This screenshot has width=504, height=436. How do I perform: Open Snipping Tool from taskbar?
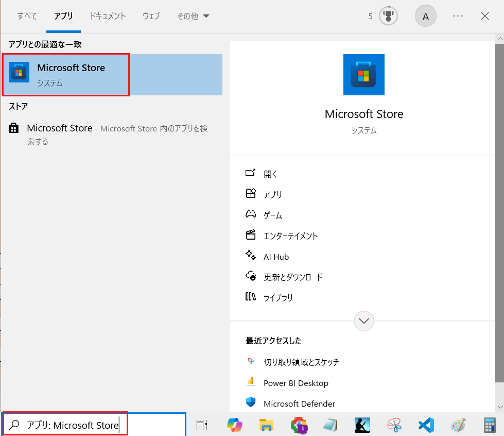click(x=394, y=425)
